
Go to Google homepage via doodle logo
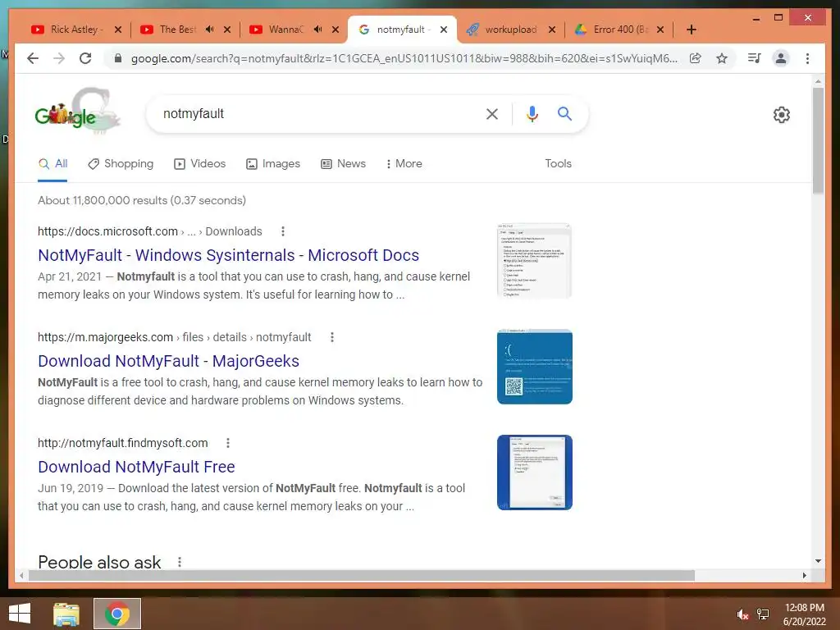click(x=78, y=112)
